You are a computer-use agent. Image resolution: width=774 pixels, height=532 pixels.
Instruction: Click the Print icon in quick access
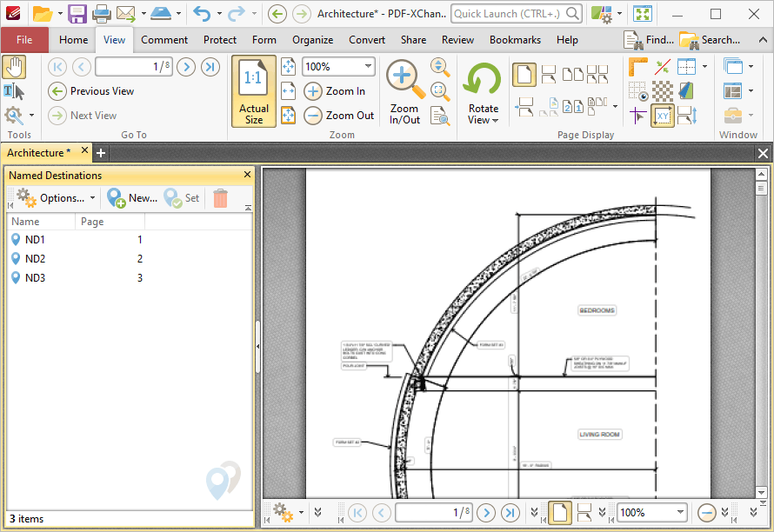click(x=101, y=13)
